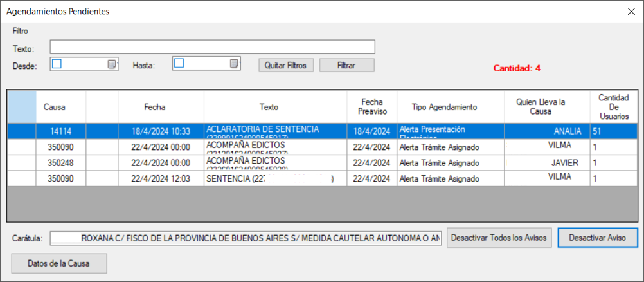Click the Quien Lleva la Causa header

(540, 106)
